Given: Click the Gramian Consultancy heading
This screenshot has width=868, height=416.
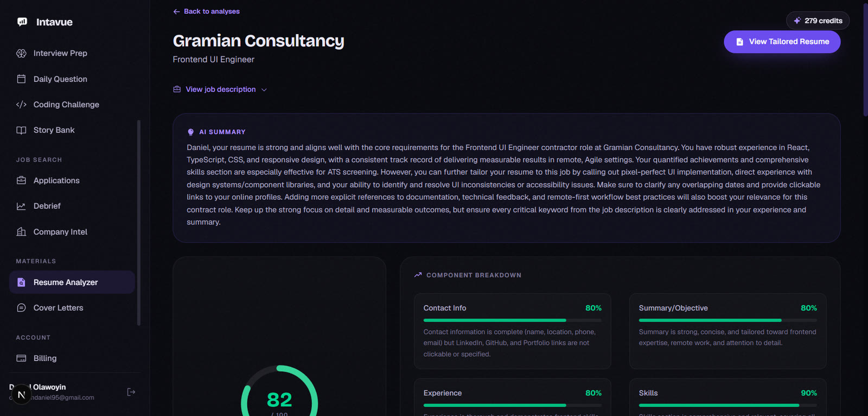Looking at the screenshot, I should pyautogui.click(x=258, y=41).
